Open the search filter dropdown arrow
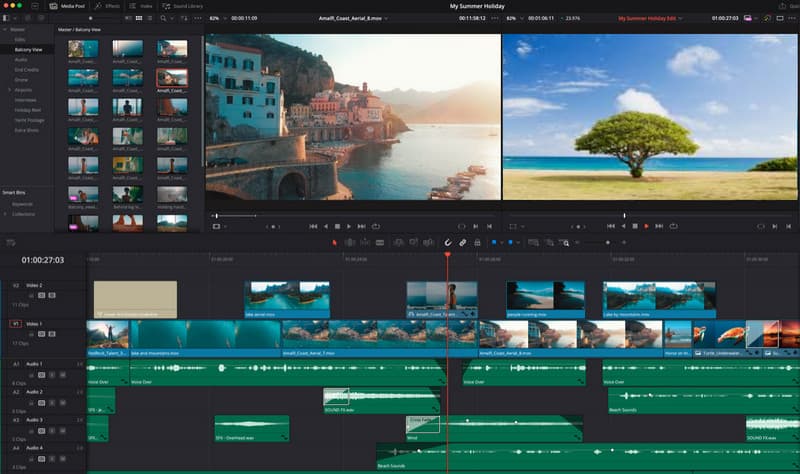Image resolution: width=800 pixels, height=474 pixels. click(171, 18)
